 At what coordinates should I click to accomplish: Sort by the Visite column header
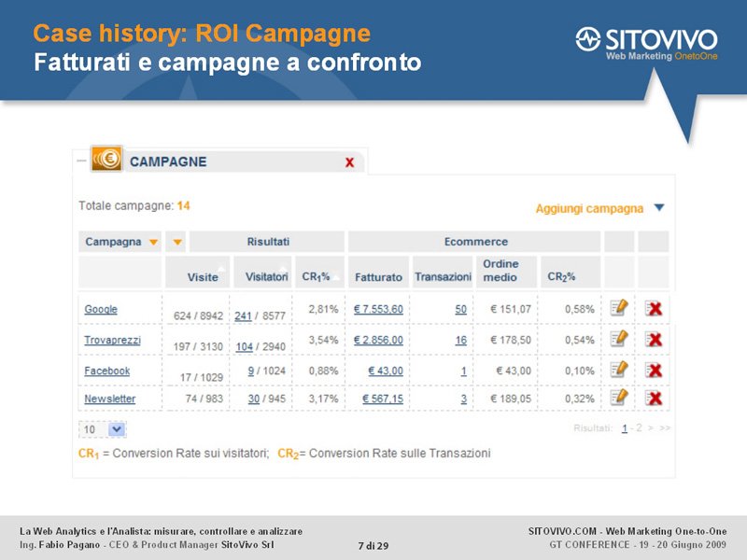click(203, 277)
